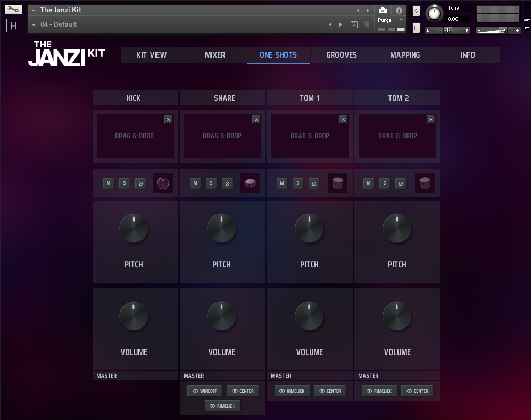This screenshot has width=531, height=420.
Task: Mute the Kick channel
Action: click(x=109, y=183)
